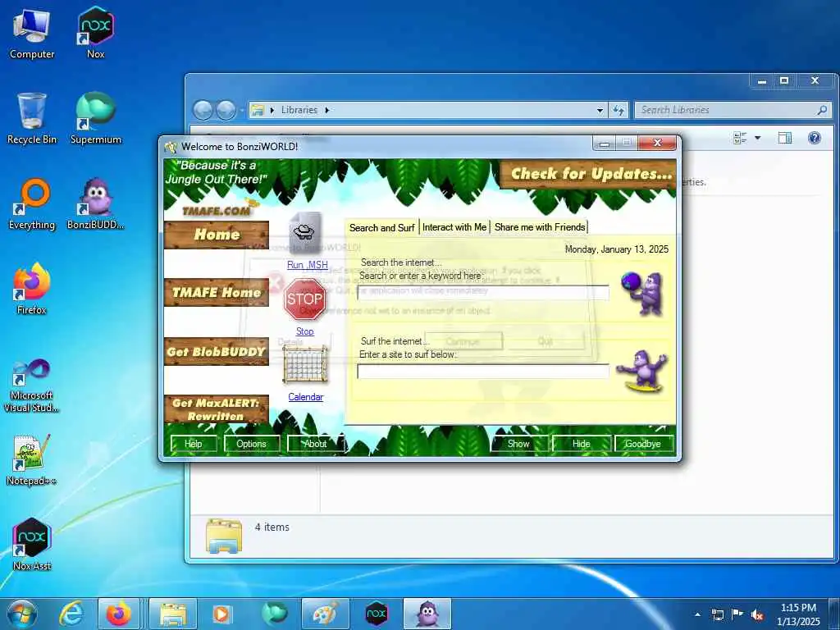Open the Explorer view options dropdown arrow
Viewport: 840px width, 630px height.
click(757, 138)
